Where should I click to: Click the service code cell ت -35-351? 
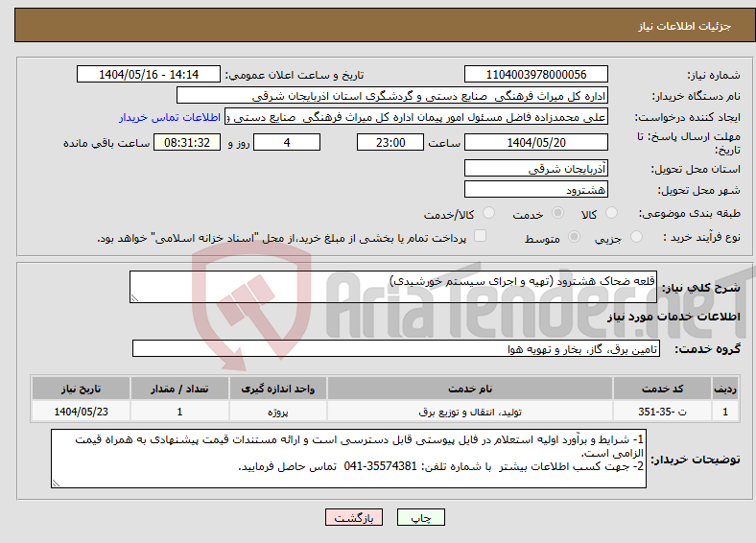click(663, 412)
